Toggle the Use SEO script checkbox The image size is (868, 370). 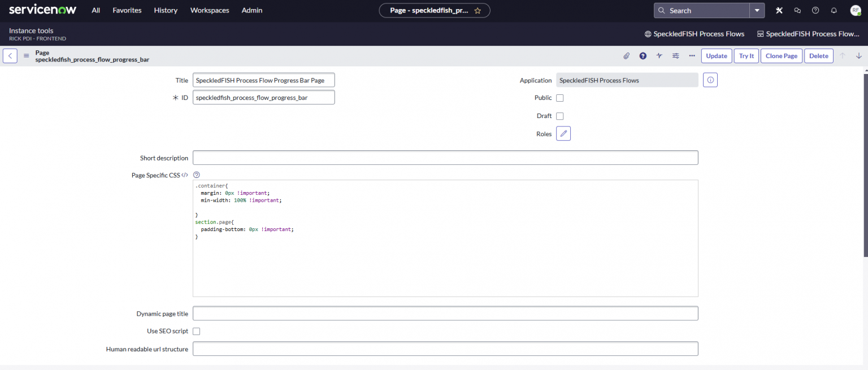196,331
